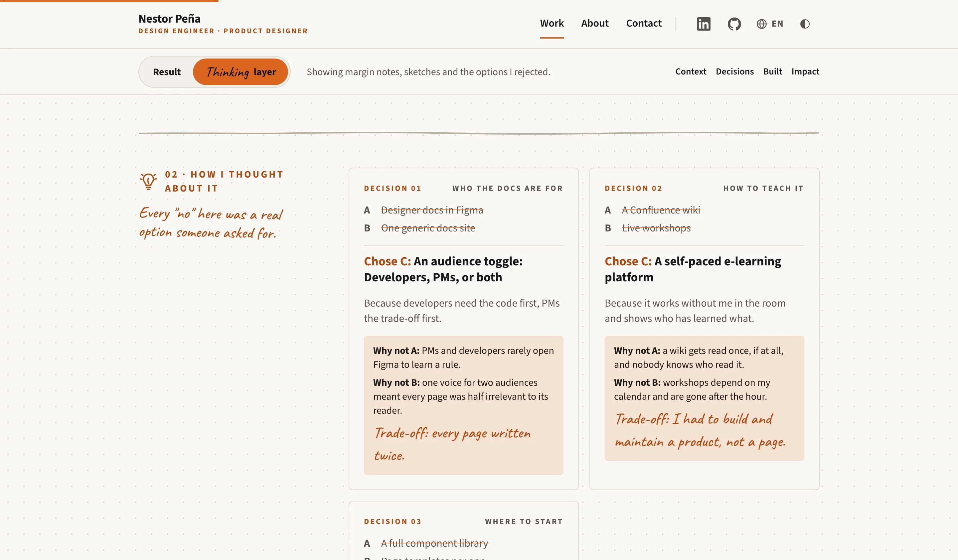Click 'Chose C: An audience toggle' heading
The image size is (958, 560).
[443, 269]
